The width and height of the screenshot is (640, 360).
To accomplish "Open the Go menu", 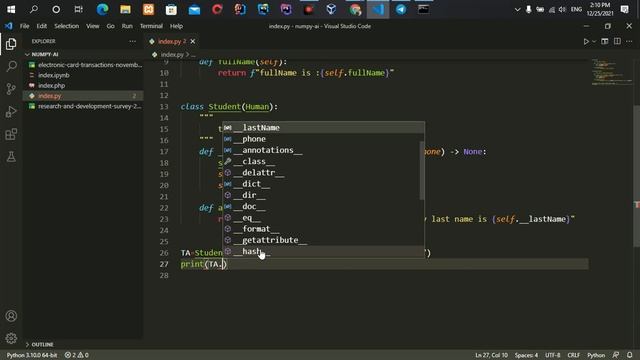I will pyautogui.click(x=110, y=26).
